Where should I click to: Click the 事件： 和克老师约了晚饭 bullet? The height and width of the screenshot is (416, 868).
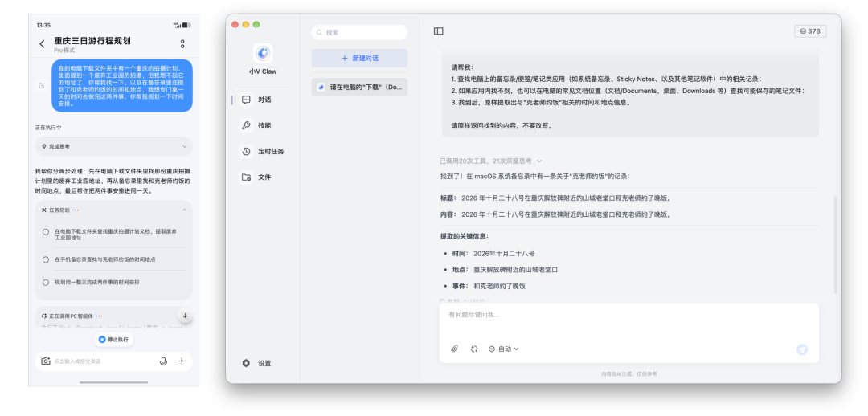(x=489, y=287)
